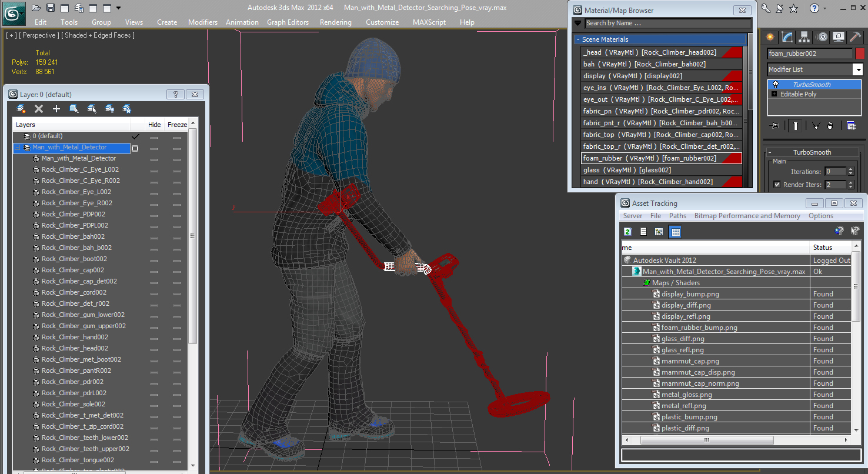Open Paths menu in Asset Tracking
This screenshot has height=474, width=868.
click(677, 216)
